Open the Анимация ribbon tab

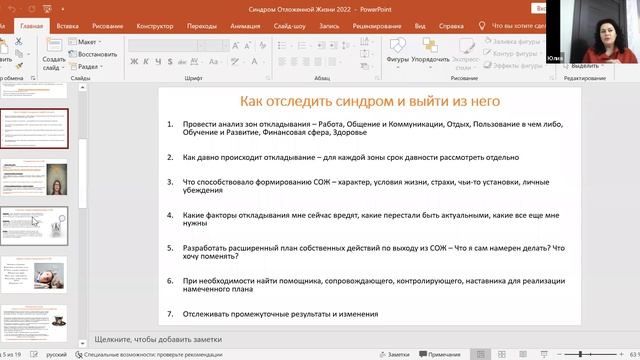click(245, 26)
